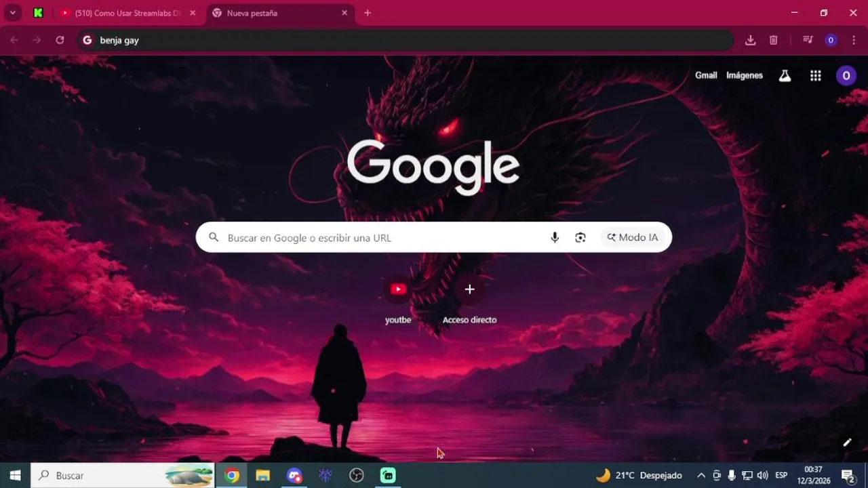Close the Como Usar Streamlabs tab
The image size is (868, 488).
[x=193, y=13]
